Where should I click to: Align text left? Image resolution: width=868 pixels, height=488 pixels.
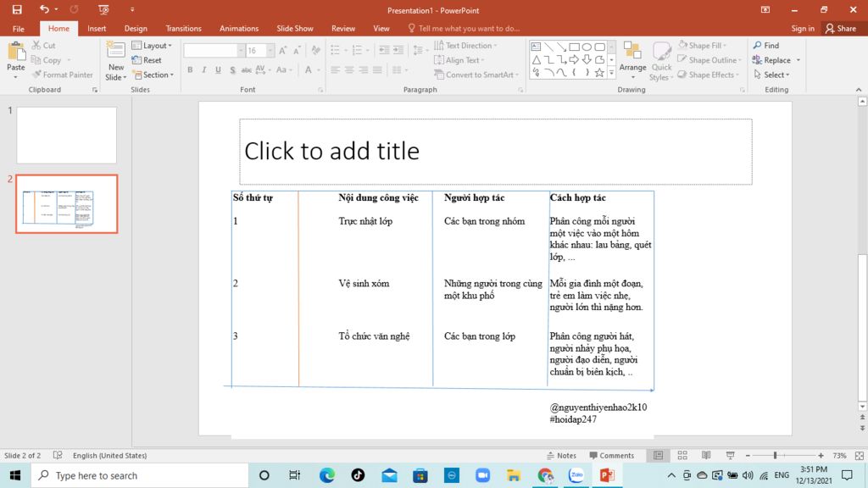point(335,69)
